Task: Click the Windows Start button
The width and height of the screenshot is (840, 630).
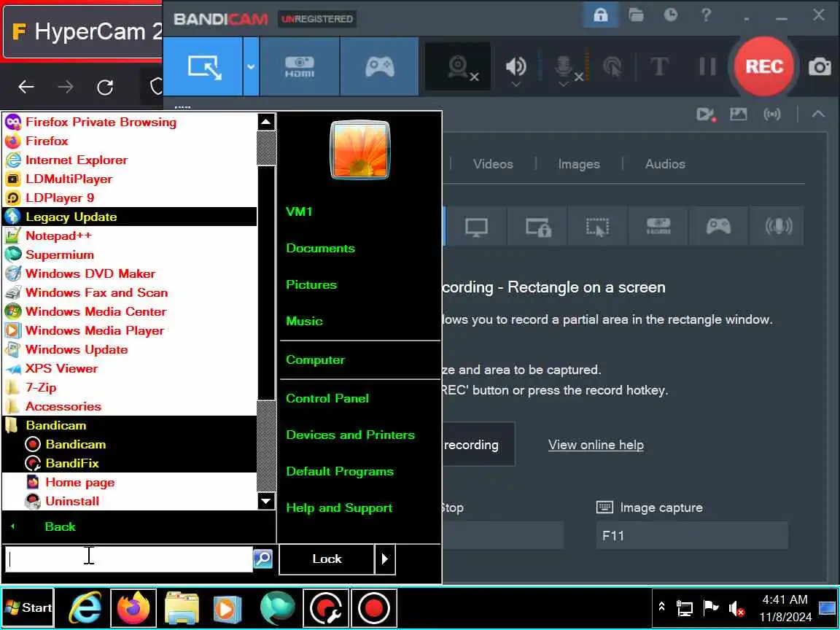Action: 28,607
